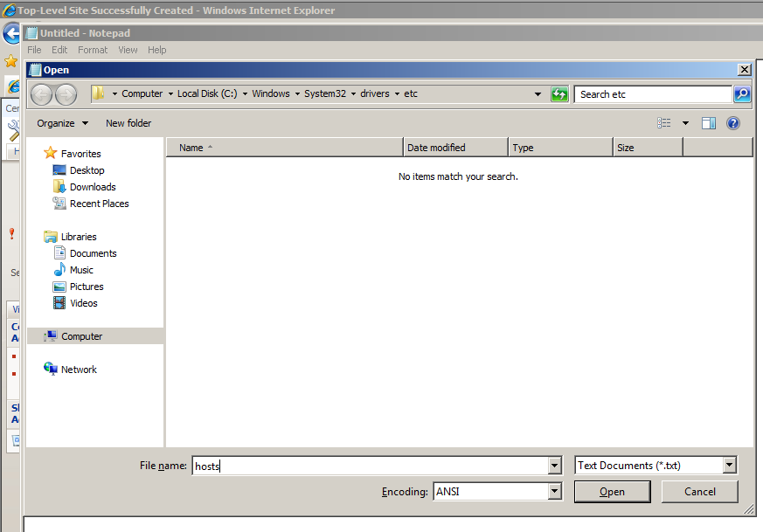
Task: Show the preview pane
Action: (709, 123)
